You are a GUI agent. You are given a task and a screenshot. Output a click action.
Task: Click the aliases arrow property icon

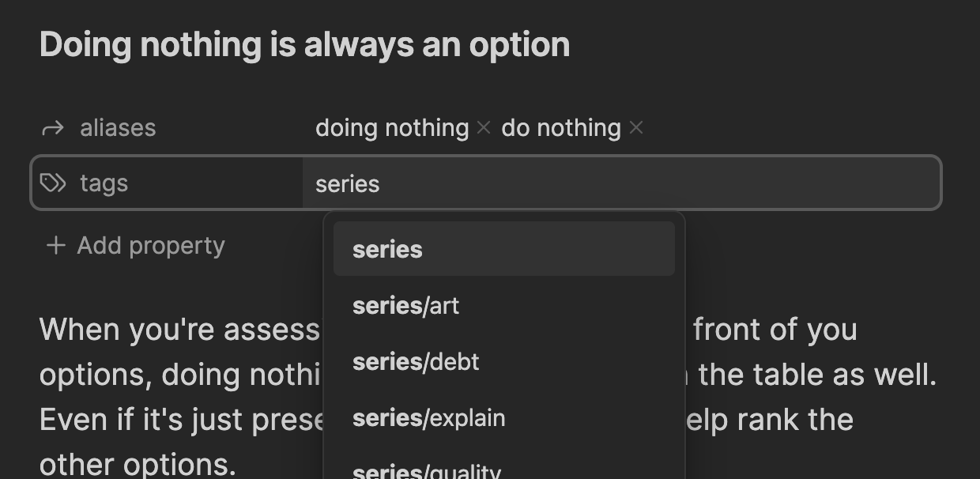(x=53, y=128)
